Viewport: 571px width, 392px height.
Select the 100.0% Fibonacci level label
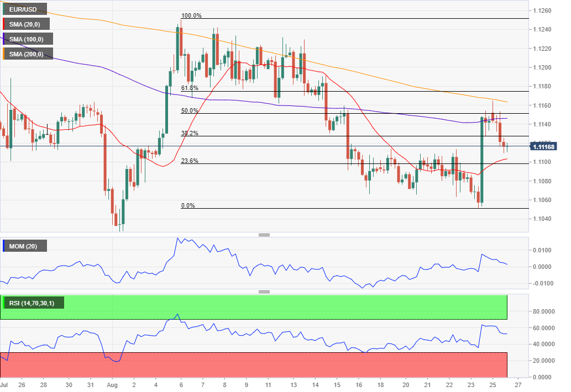pos(192,16)
